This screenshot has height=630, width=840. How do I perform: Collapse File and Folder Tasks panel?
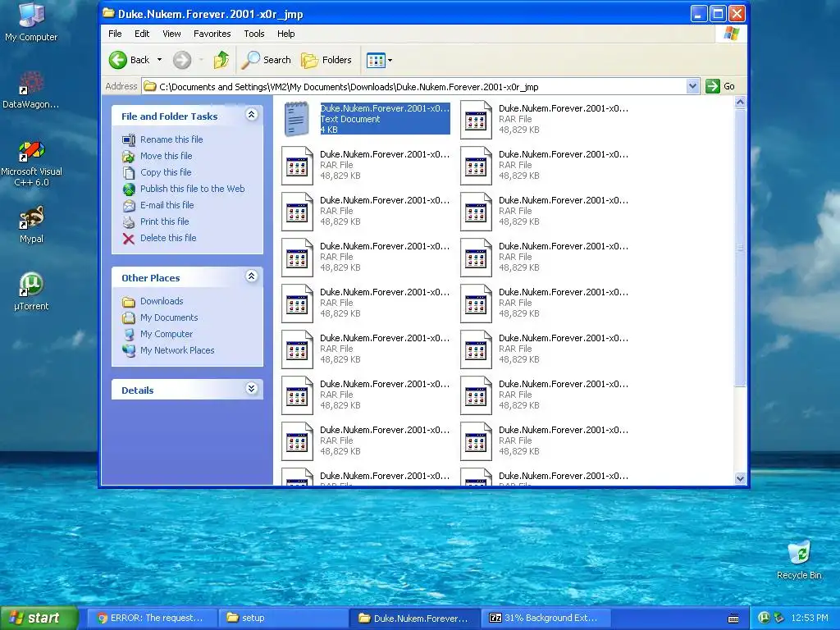point(251,115)
